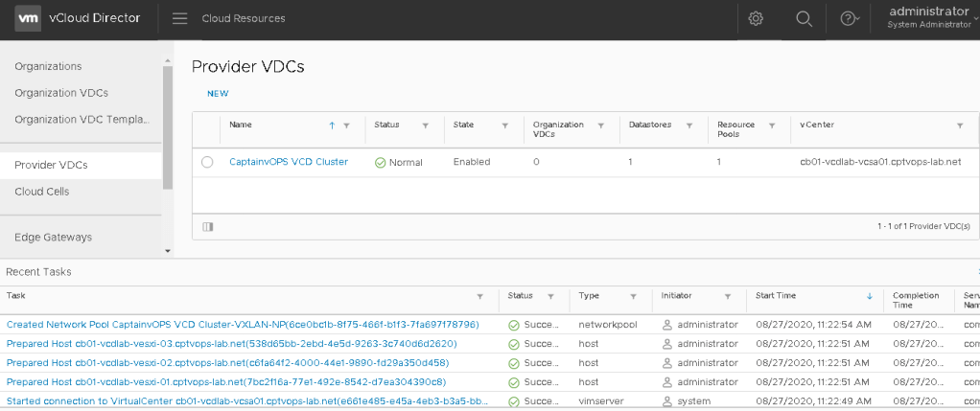Open Cloud Cells in the sidebar
The image size is (980, 411).
tap(42, 192)
